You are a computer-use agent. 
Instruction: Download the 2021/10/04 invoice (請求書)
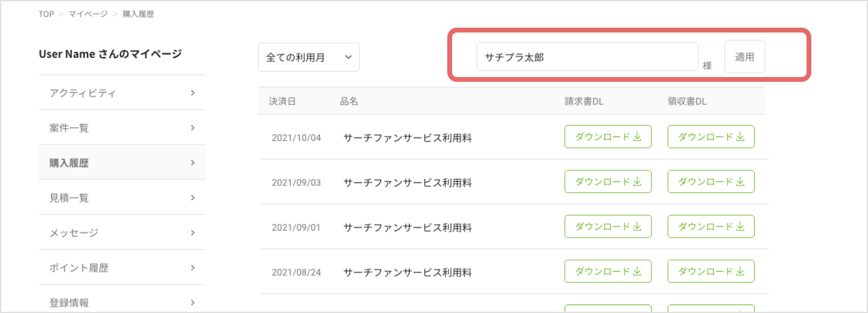tap(608, 137)
